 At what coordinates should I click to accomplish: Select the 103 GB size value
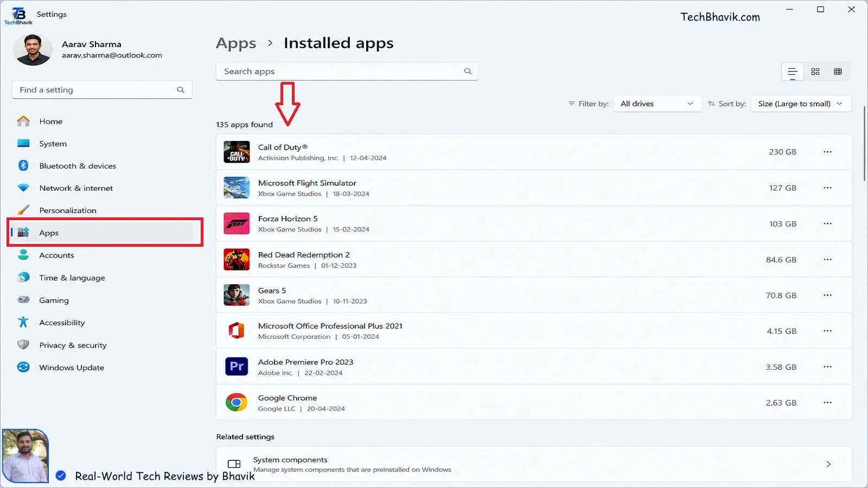click(x=783, y=224)
